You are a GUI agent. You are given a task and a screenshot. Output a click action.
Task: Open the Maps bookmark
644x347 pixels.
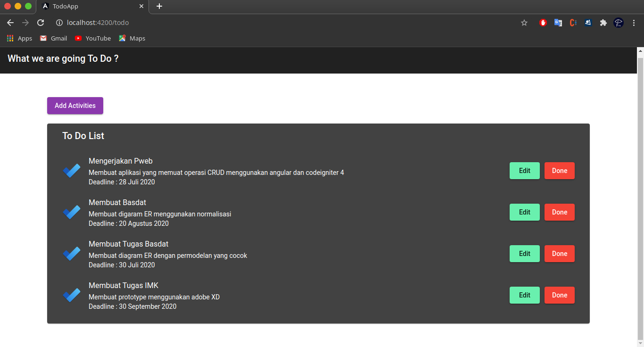click(132, 38)
